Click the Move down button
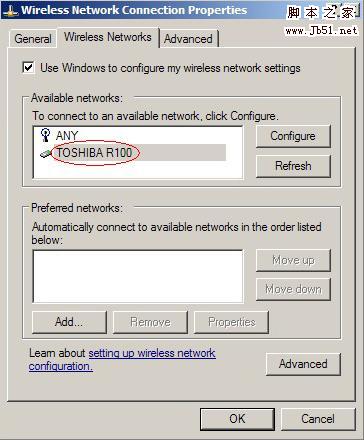This screenshot has width=364, height=440. (x=293, y=289)
